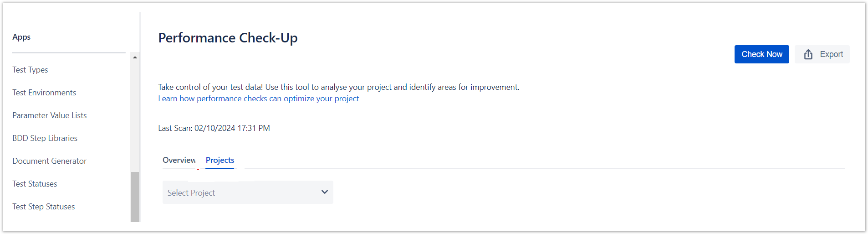
Task: Click the Apps sidebar heading
Action: [x=21, y=37]
